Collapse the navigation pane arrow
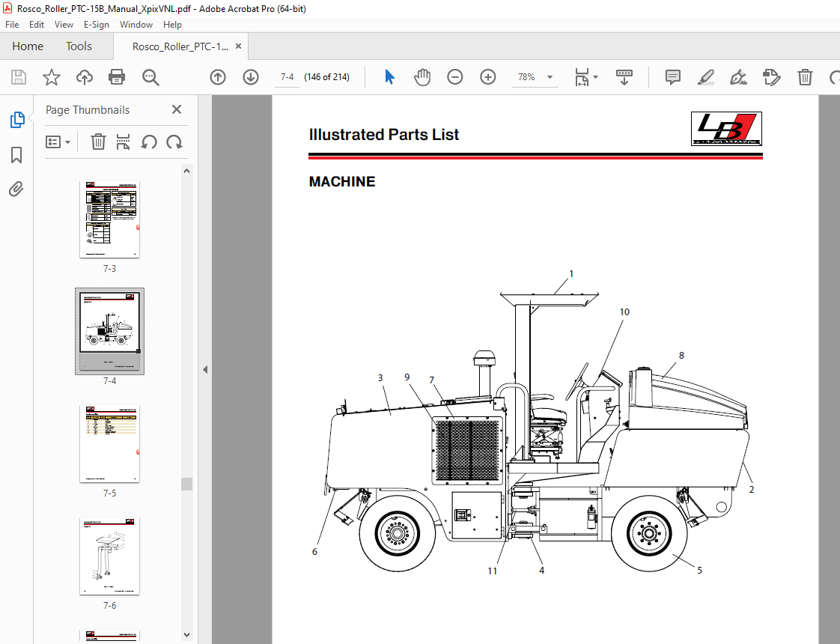The image size is (840, 644). [205, 370]
